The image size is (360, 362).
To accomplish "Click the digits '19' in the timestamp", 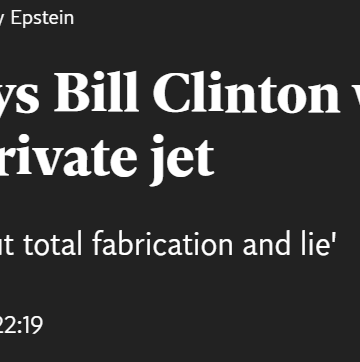I will 33,325.
